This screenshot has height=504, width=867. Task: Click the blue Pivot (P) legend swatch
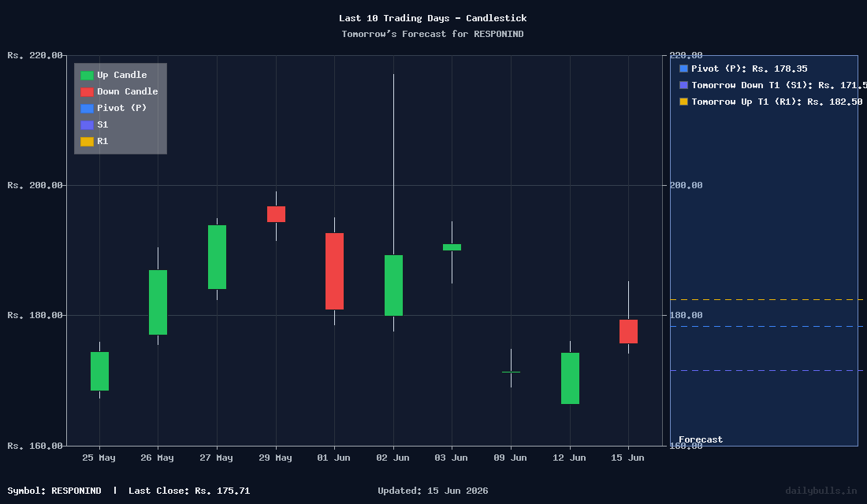point(87,109)
